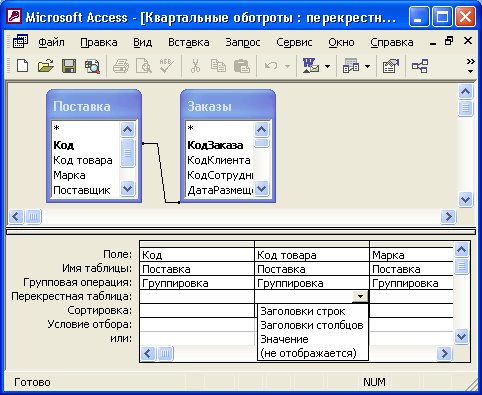The height and width of the screenshot is (395, 482).
Task: Click Группировка cell under Код column
Action: (197, 283)
